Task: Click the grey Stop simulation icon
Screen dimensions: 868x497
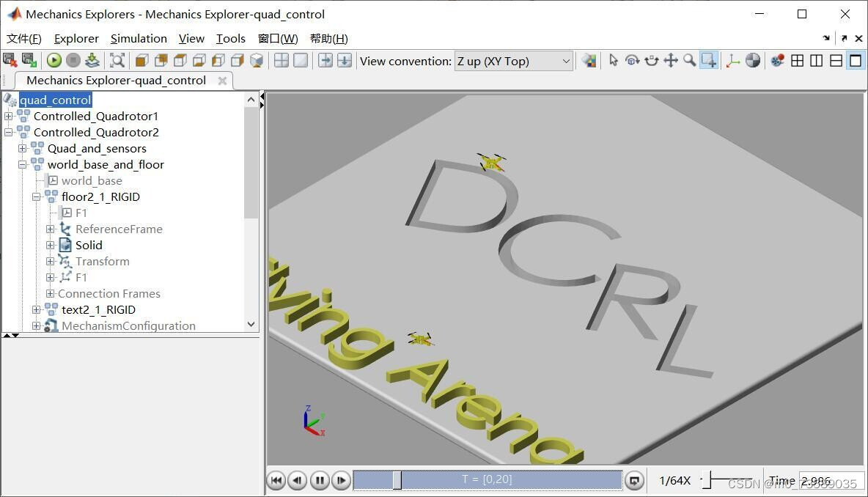Action: click(x=73, y=60)
